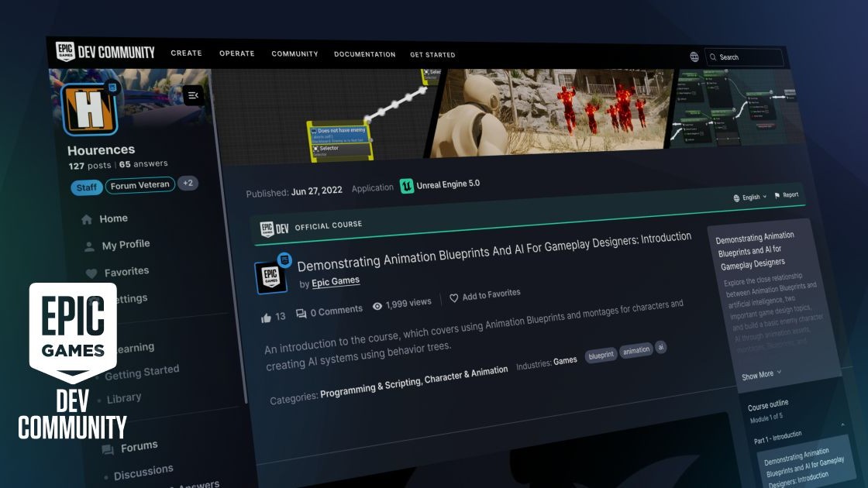Collapse the Part 1 - Introduction section
Screen dimensions: 868x488
[x=843, y=425]
